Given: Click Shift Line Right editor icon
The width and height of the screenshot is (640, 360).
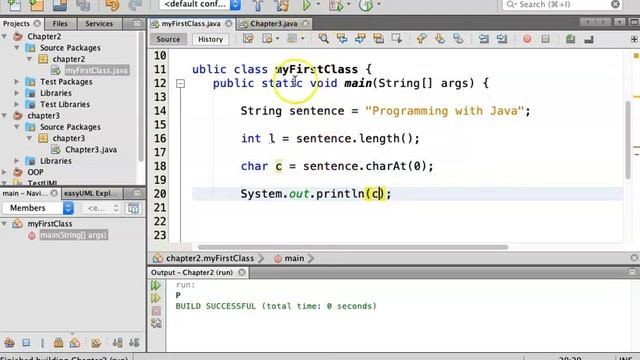Looking at the screenshot, I should (x=502, y=39).
